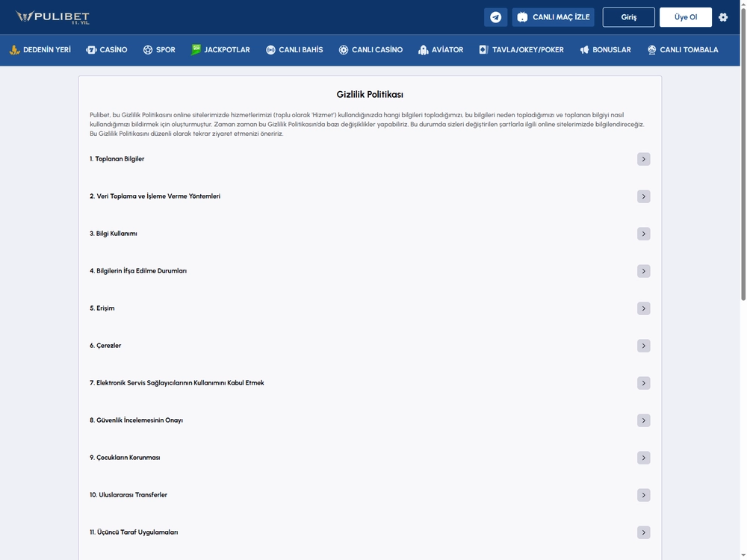Click the TV icon in Canlı Maç İzle
Screen dimensions: 747x560
[x=523, y=17]
